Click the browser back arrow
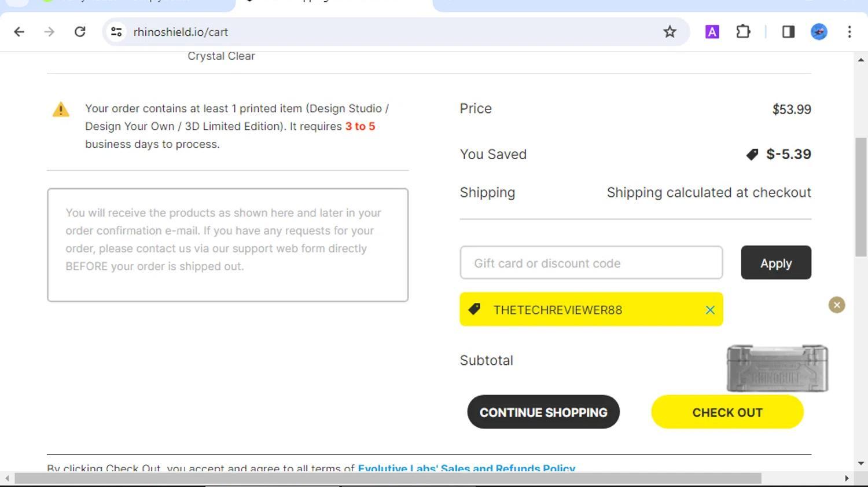 click(19, 32)
